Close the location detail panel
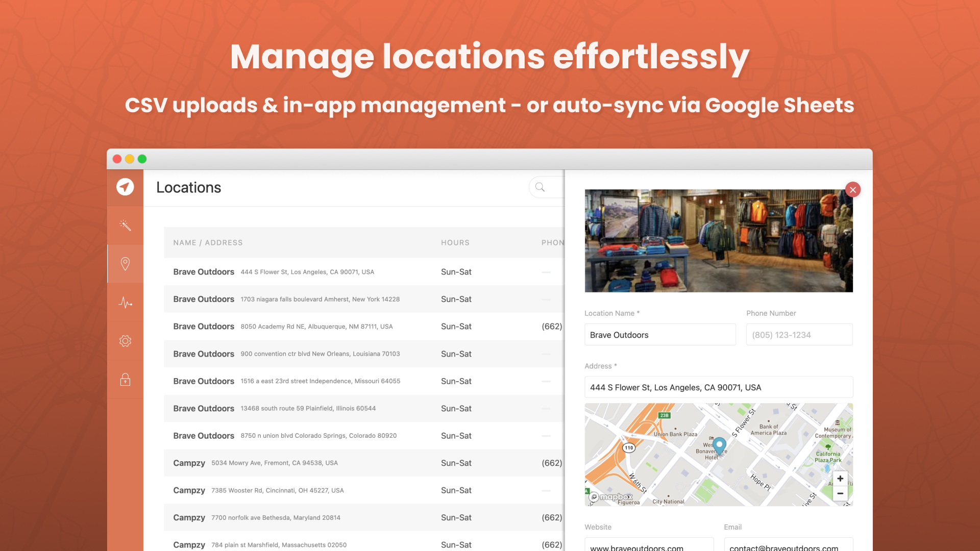 pos(853,190)
